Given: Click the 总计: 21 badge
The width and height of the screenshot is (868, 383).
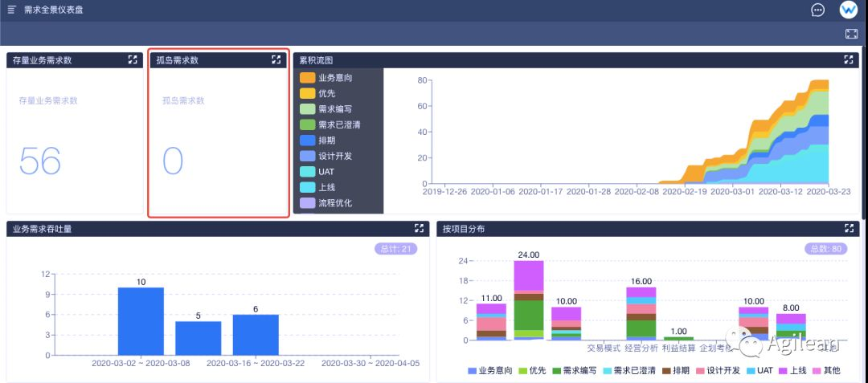Looking at the screenshot, I should tap(395, 249).
